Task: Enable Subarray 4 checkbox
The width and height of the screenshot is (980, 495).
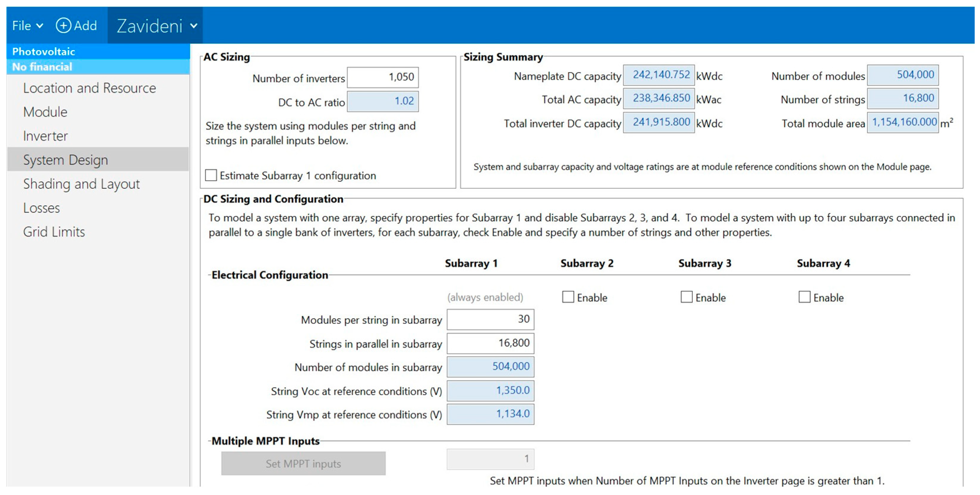Action: (x=804, y=297)
